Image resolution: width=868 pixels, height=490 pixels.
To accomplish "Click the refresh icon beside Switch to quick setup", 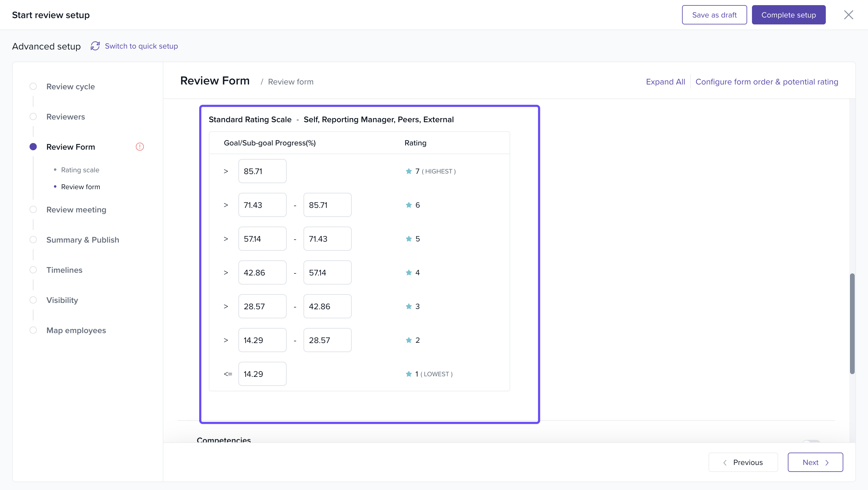I will click(x=95, y=46).
